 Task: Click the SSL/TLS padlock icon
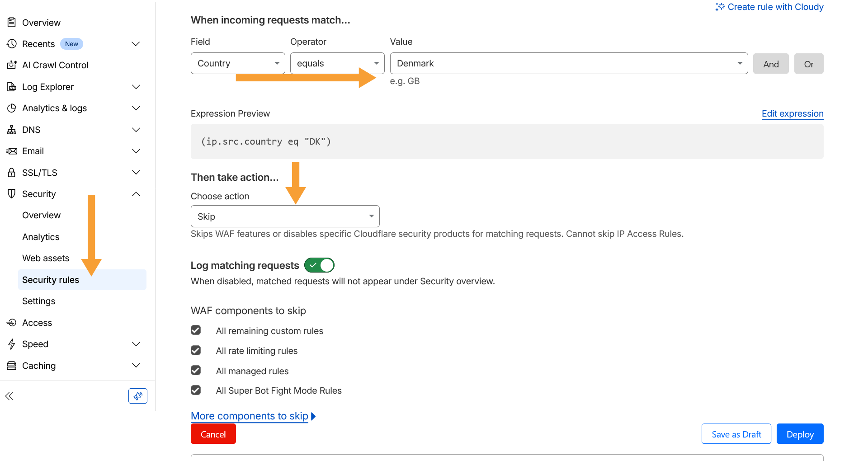pos(12,173)
